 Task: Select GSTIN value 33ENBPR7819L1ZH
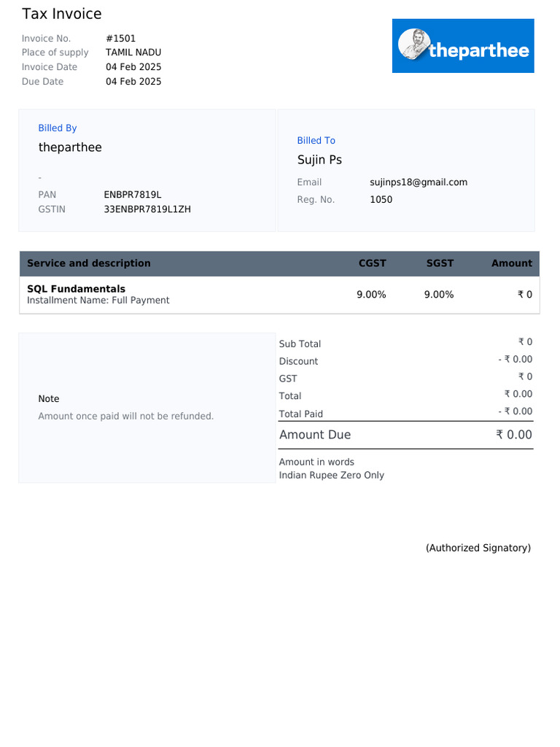pos(147,209)
